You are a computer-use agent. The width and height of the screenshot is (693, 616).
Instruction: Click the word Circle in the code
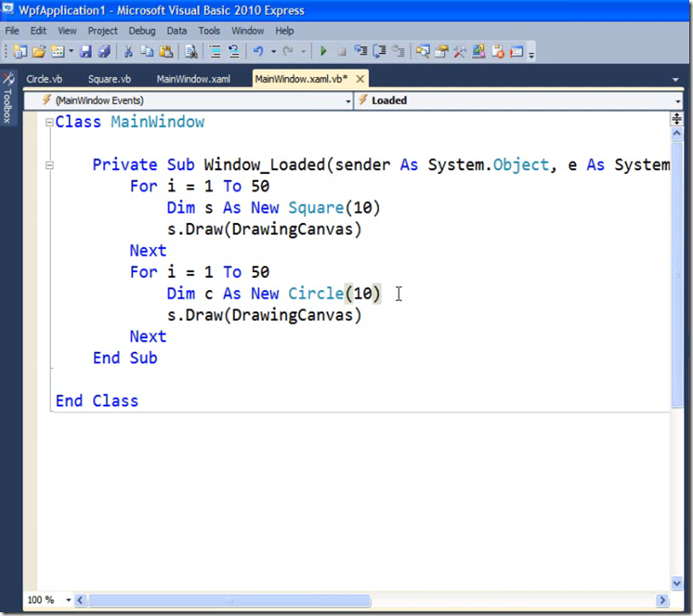[x=316, y=294]
